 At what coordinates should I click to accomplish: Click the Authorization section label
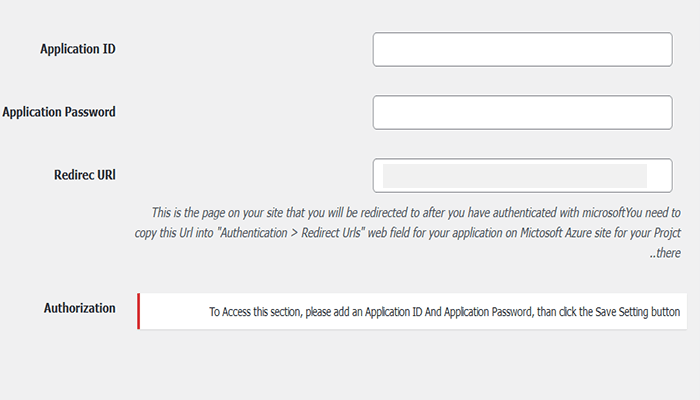click(80, 308)
